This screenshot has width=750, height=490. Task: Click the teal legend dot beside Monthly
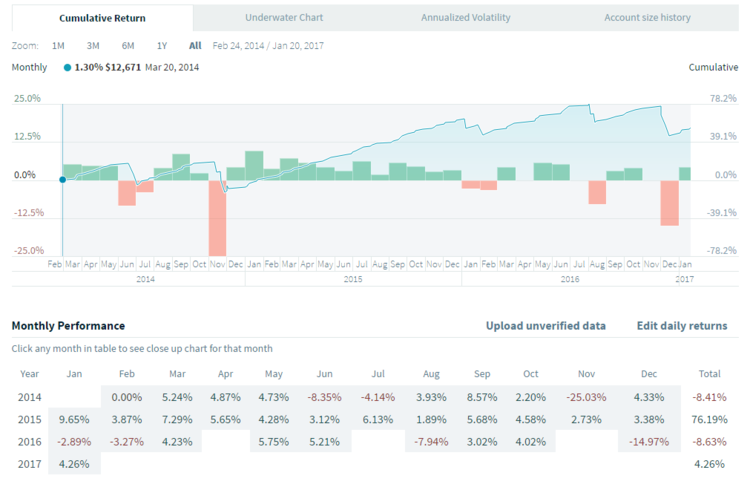click(67, 67)
